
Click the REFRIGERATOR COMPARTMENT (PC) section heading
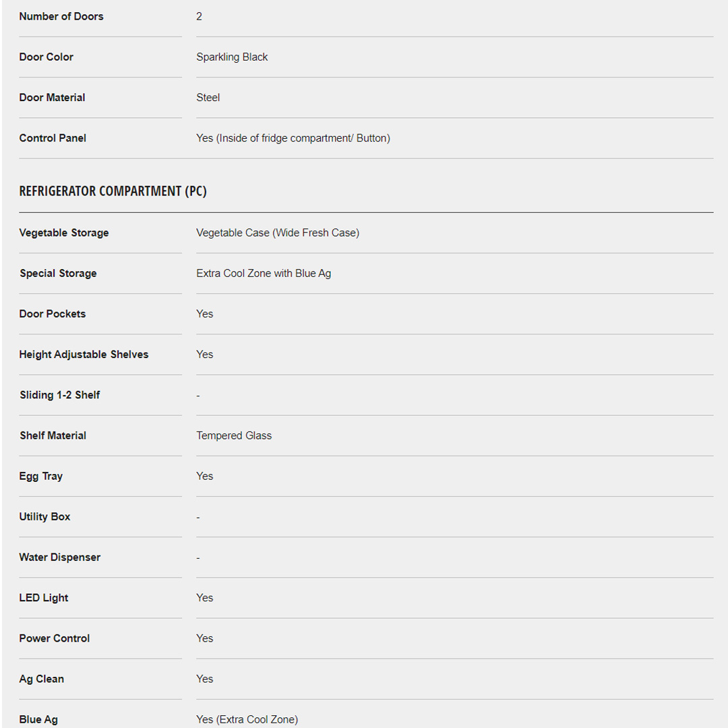pos(113,191)
